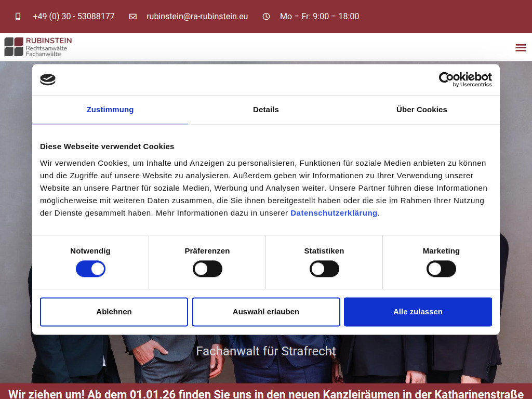
Task: Click the Rubinstein Rechtsanwälte logo
Action: [37, 47]
